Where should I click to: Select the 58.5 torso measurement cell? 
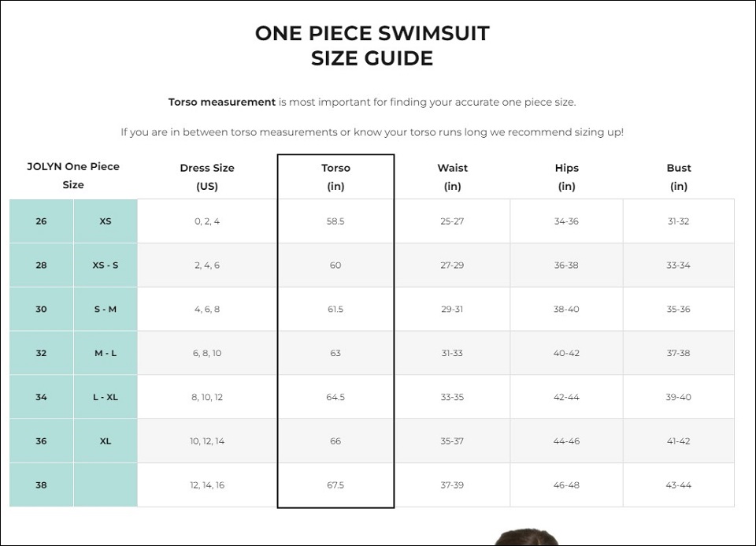[x=335, y=221]
